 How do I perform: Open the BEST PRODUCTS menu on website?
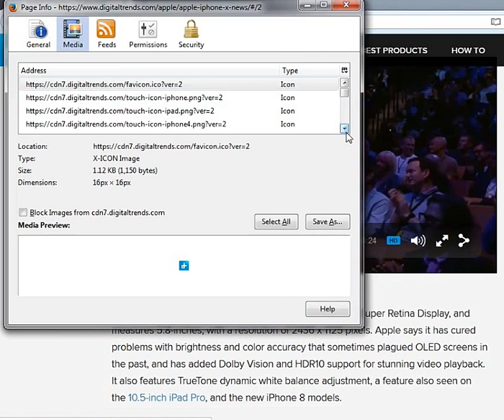coord(396,50)
